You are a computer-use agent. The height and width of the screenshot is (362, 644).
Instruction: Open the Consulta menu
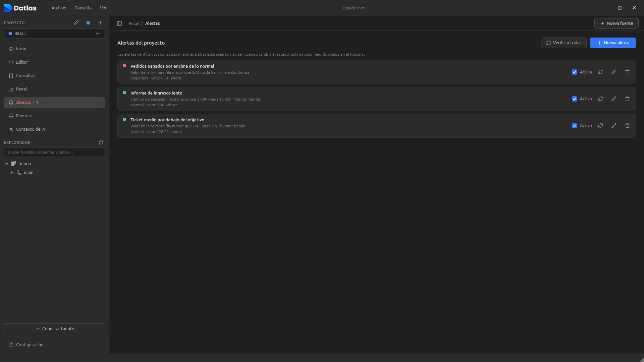[x=83, y=8]
